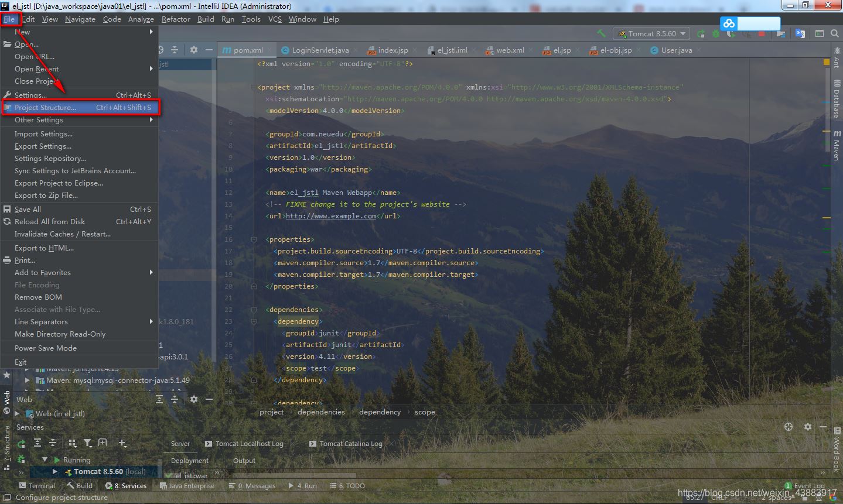Open Search Everywhere magnifier icon
The height and width of the screenshot is (504, 843).
point(835,33)
